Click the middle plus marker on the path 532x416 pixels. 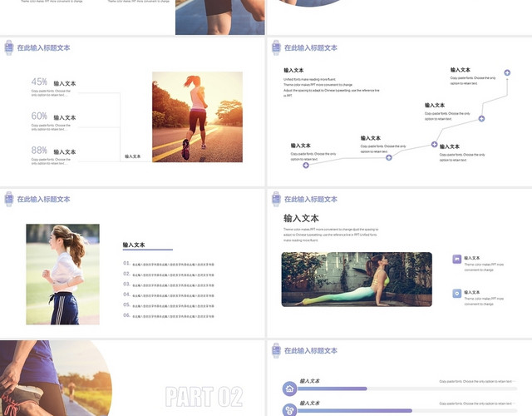434,144
